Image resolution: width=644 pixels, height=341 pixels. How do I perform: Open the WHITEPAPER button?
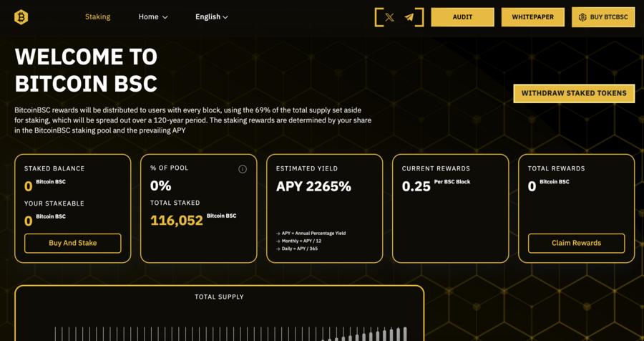[x=532, y=17]
